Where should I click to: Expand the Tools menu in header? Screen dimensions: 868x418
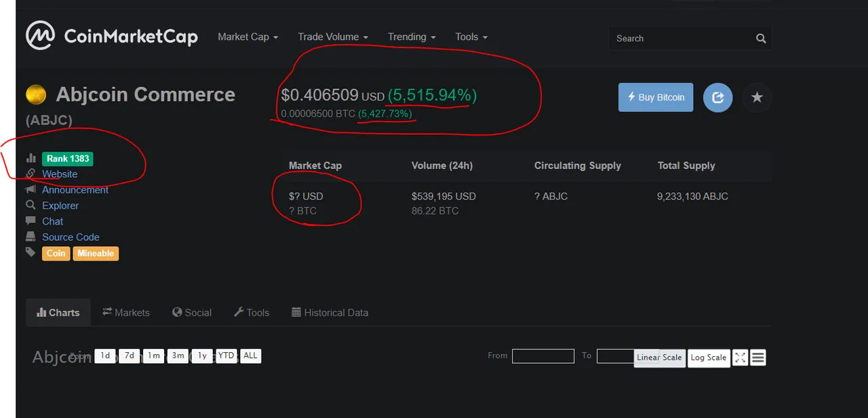(x=471, y=37)
